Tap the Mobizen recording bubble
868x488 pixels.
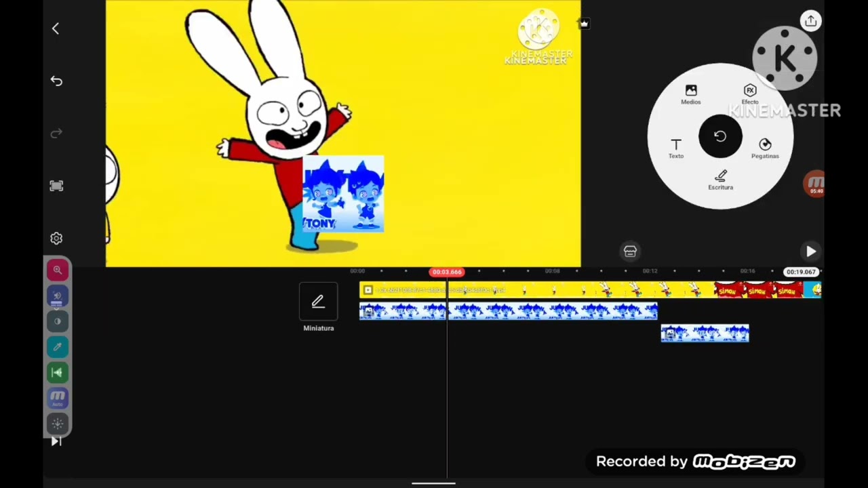(814, 184)
